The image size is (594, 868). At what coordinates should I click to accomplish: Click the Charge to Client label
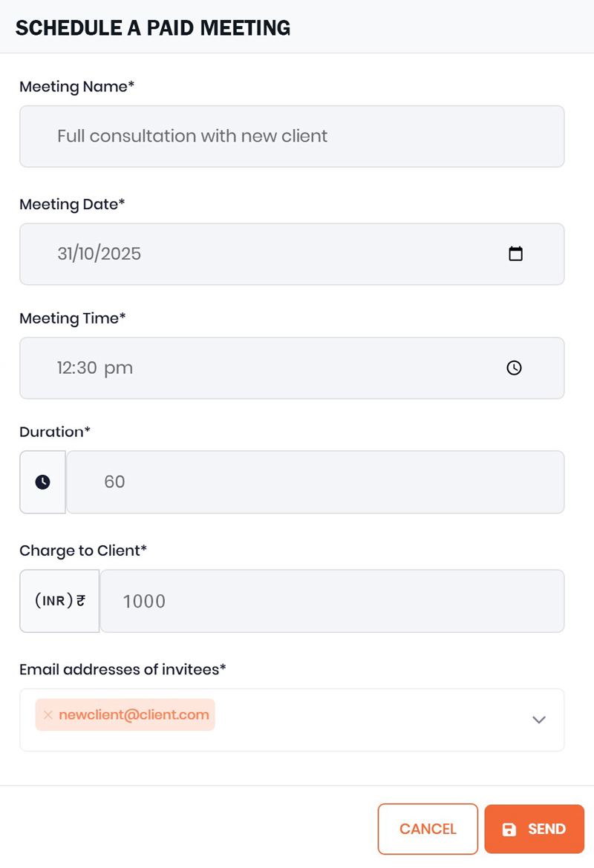(83, 550)
